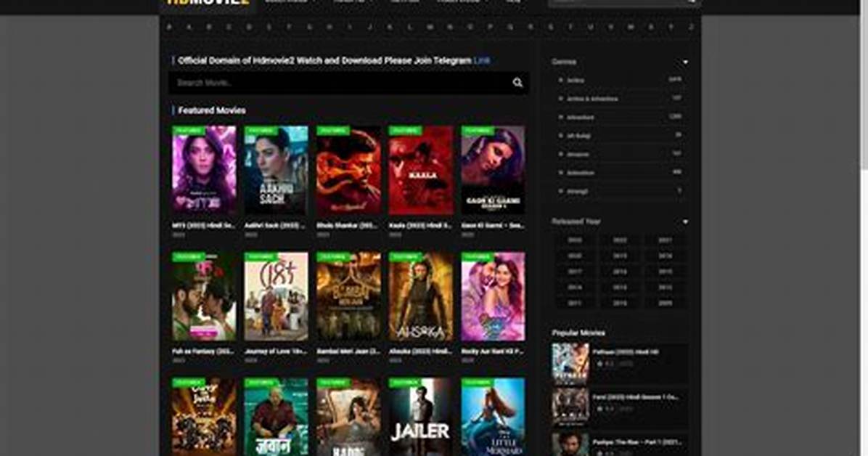
Task: Click the Gaon Ki Garmi title text
Action: tap(493, 226)
